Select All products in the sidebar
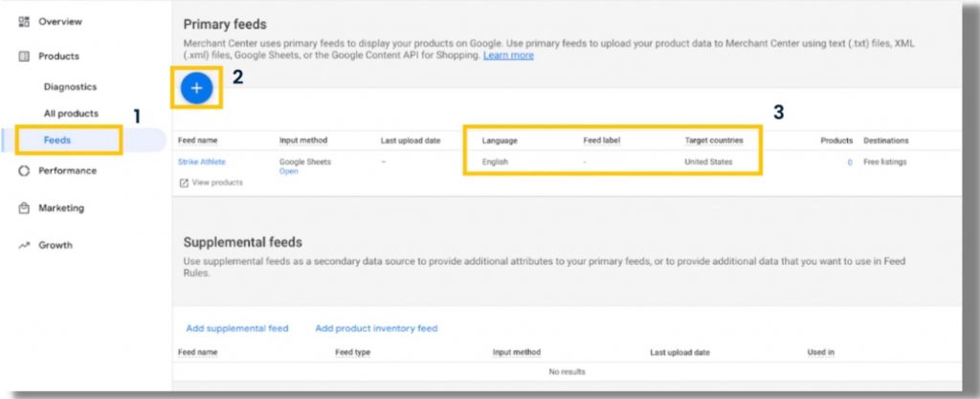 (x=71, y=114)
